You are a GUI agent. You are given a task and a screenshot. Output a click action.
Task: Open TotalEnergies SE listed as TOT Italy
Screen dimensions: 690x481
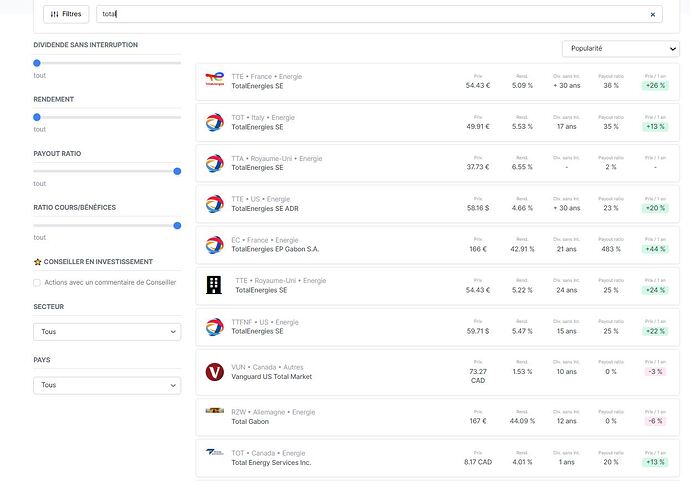257,127
